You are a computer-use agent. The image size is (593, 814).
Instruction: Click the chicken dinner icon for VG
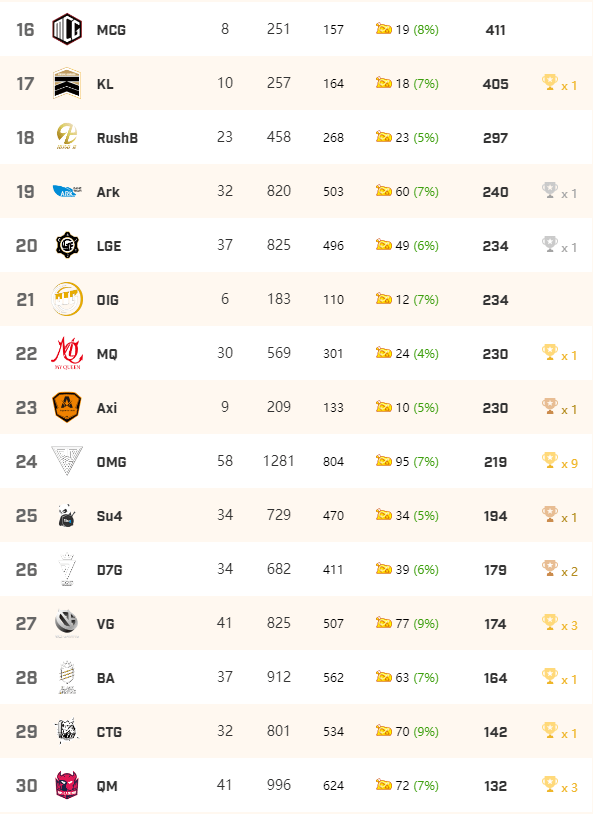[x=384, y=622]
